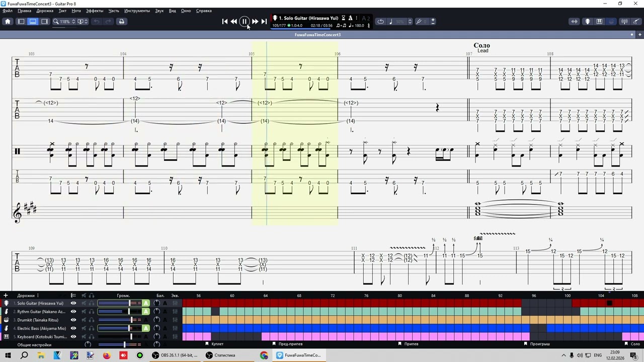Open the drums view icon
Screen dimensions: 644x362
(x=611, y=21)
